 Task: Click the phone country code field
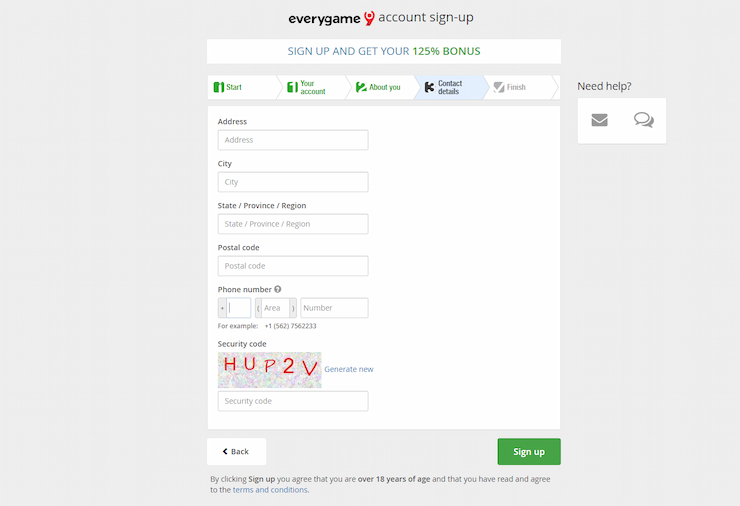[x=239, y=308]
